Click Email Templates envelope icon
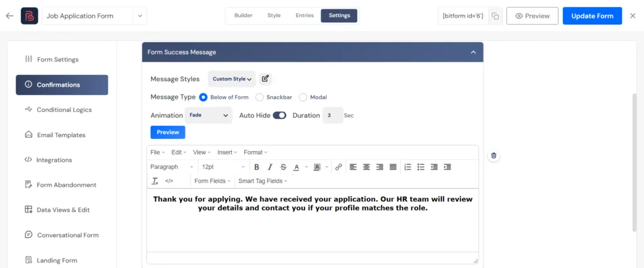This screenshot has width=644, height=268. 28,135
